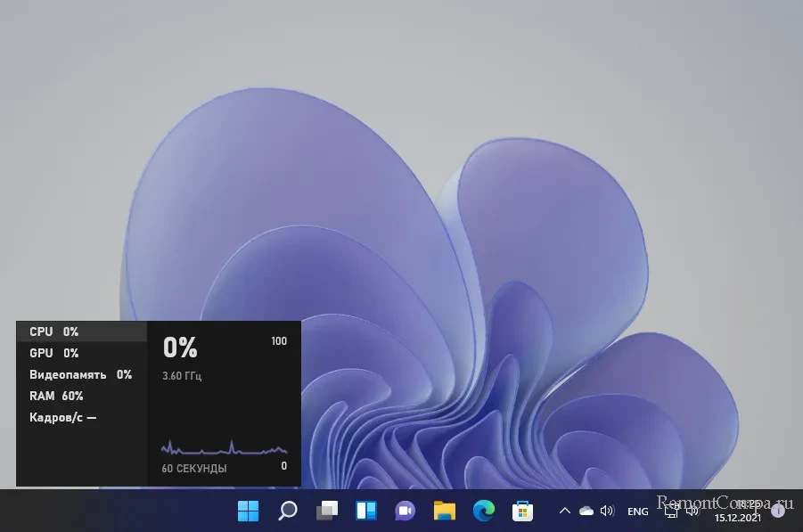Open Task View from taskbar
Viewport: 803px width, 532px height.
[x=327, y=511]
